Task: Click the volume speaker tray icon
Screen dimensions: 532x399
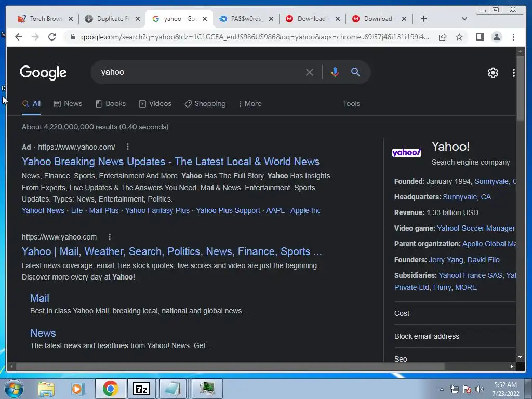Action: click(x=480, y=389)
